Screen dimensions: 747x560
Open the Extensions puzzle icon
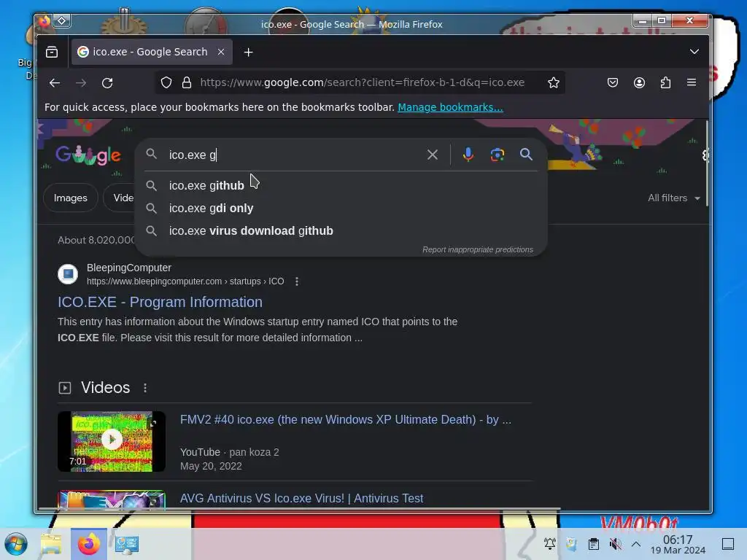coord(665,83)
